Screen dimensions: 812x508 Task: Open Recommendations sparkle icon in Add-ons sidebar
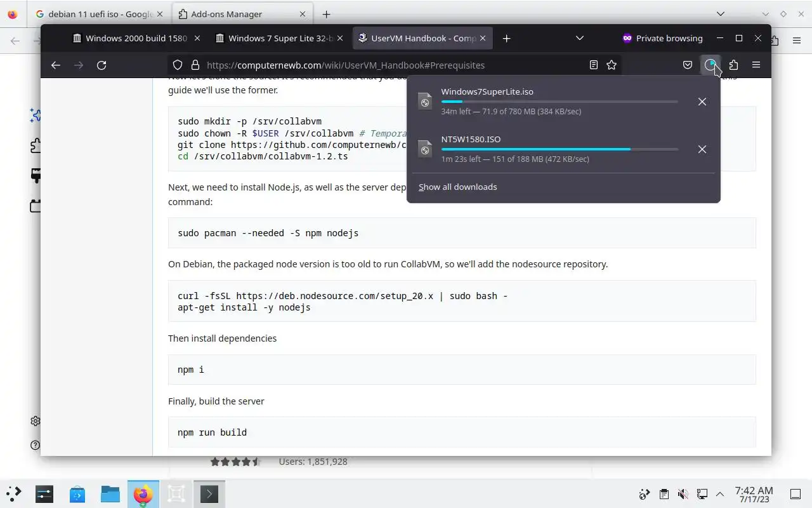(x=36, y=115)
